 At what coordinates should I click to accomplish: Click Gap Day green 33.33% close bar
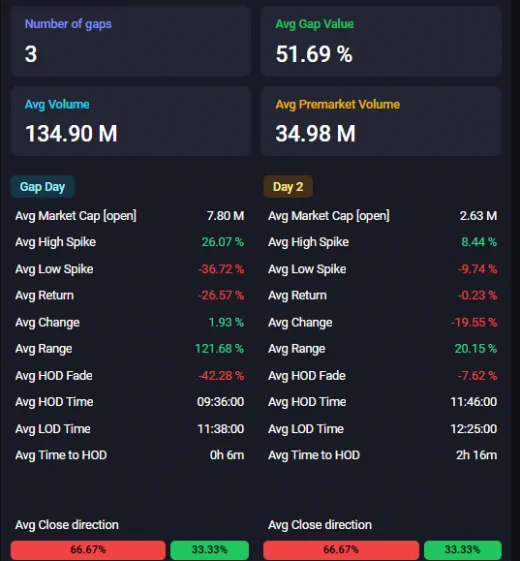(210, 550)
